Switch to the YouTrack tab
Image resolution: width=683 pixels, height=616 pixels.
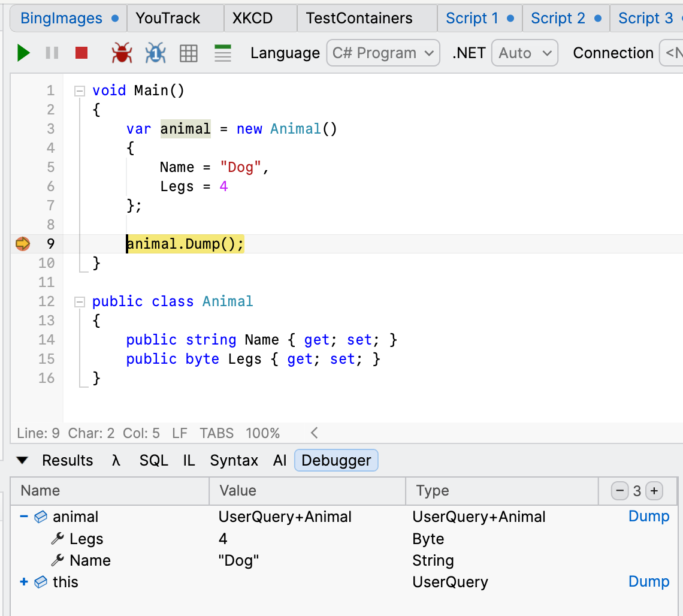pos(176,19)
